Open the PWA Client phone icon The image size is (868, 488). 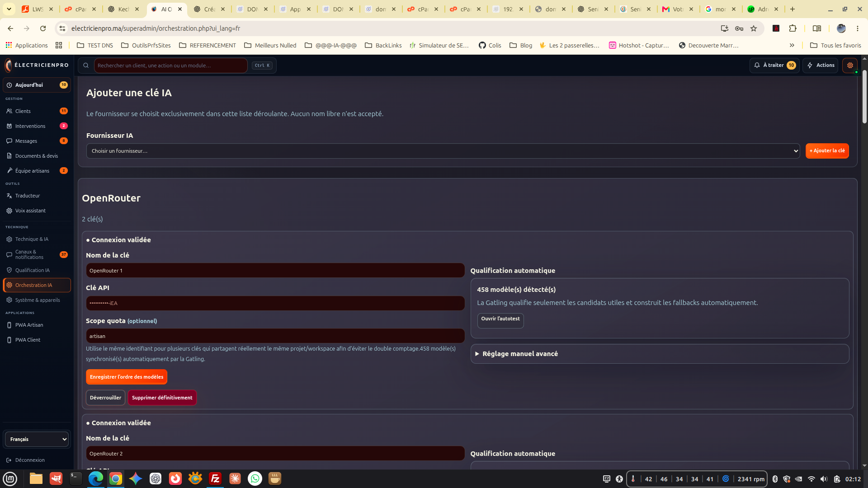(x=9, y=340)
